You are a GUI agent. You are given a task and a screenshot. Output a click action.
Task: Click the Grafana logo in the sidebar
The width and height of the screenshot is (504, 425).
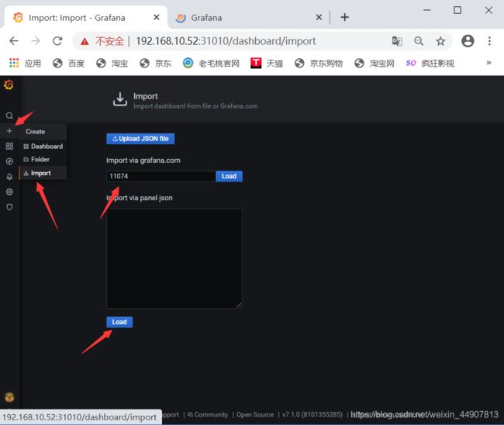pyautogui.click(x=9, y=85)
